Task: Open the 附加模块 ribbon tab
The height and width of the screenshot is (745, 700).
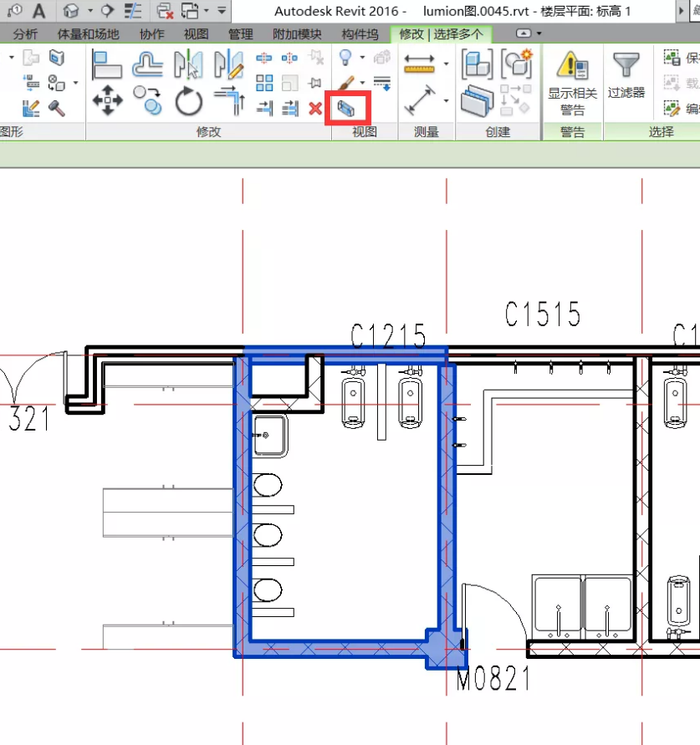Action: click(297, 33)
